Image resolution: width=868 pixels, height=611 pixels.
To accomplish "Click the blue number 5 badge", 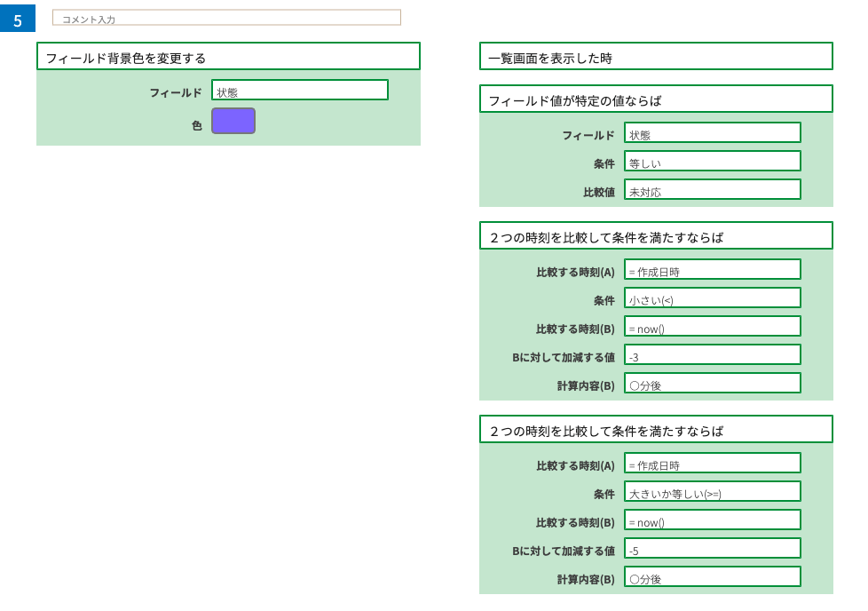I will (x=18, y=19).
